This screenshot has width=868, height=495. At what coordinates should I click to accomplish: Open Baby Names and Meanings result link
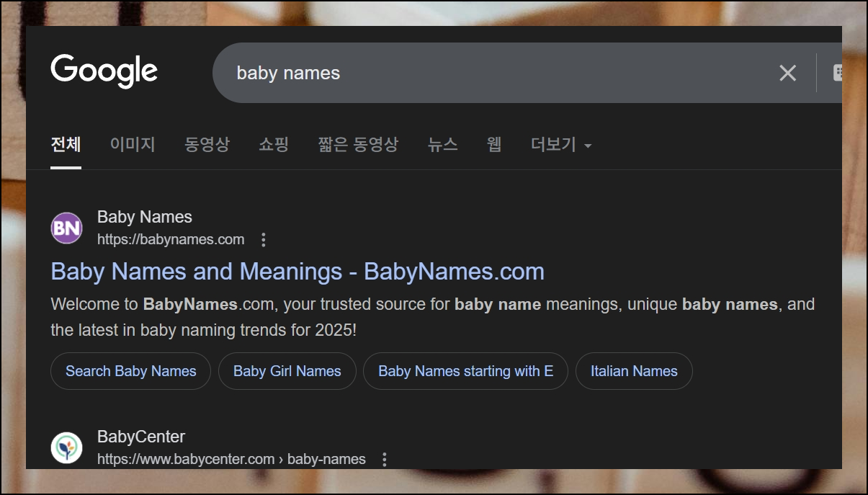pos(297,272)
